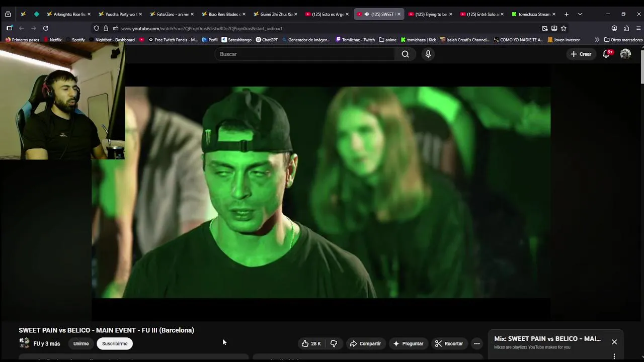
Task: Open anime bookmarks folder
Action: (x=387, y=40)
